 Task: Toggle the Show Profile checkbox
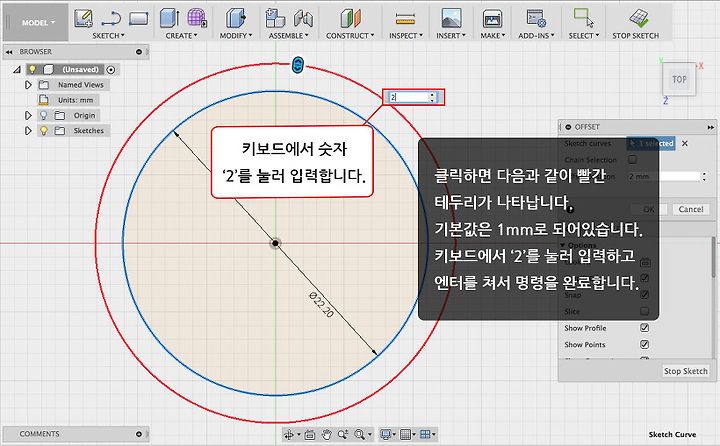click(644, 327)
